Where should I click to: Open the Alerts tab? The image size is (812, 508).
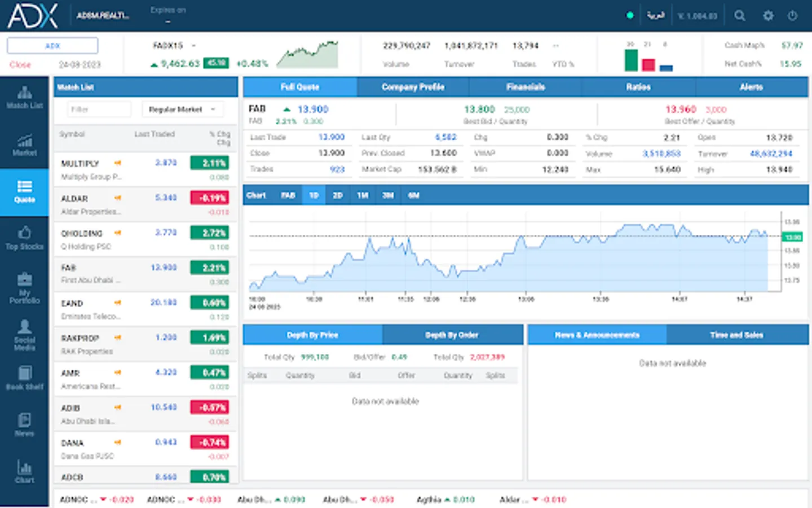click(x=752, y=87)
